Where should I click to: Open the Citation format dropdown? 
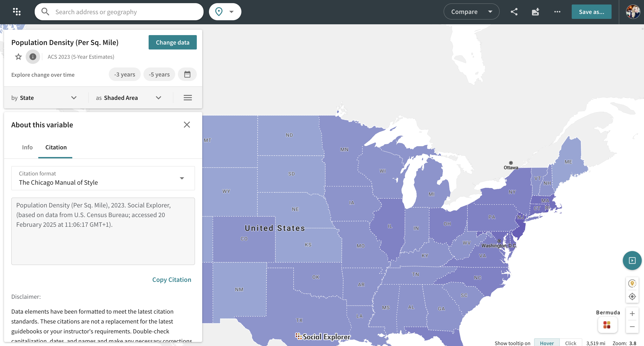click(x=103, y=178)
